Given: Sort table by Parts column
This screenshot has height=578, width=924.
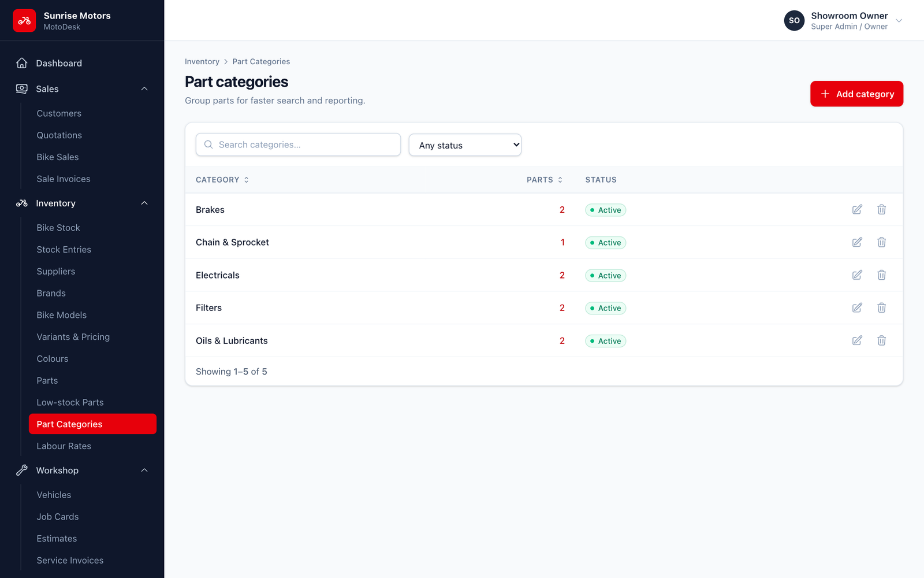Looking at the screenshot, I should pos(545,180).
